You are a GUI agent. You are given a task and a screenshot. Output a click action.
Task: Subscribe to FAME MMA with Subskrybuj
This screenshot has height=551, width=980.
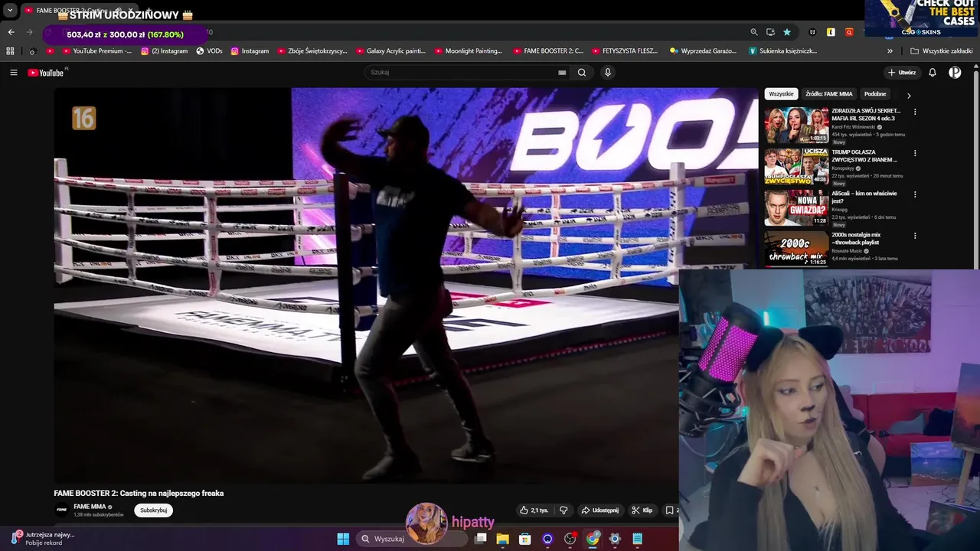(x=153, y=510)
